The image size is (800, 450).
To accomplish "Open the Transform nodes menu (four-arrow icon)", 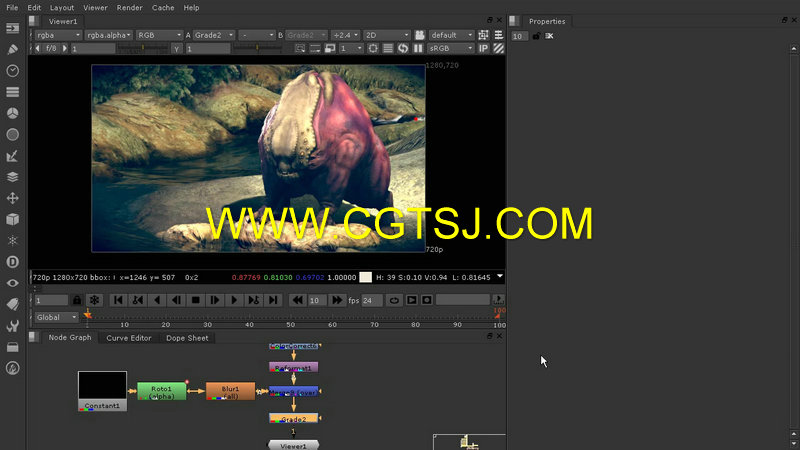I will point(12,198).
